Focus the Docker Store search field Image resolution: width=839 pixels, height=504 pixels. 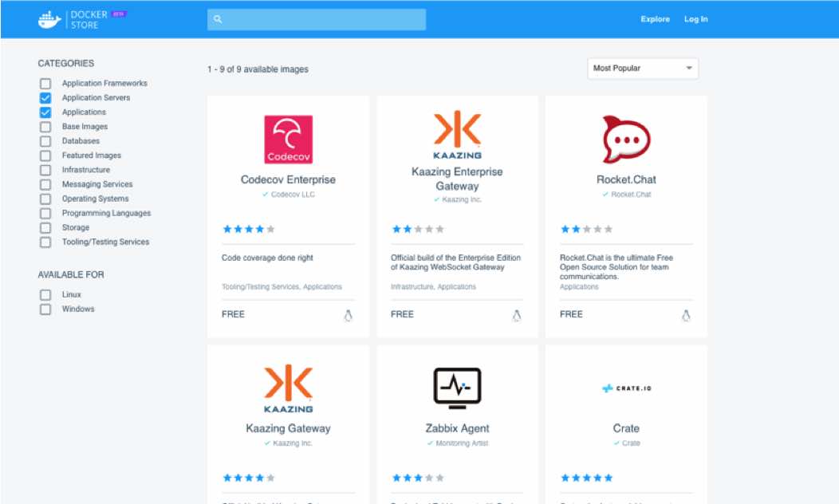point(317,19)
